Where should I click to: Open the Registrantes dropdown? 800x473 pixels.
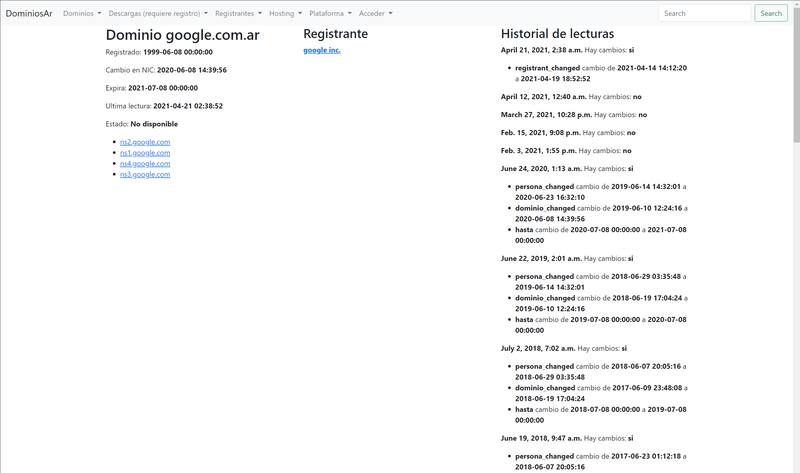click(238, 14)
